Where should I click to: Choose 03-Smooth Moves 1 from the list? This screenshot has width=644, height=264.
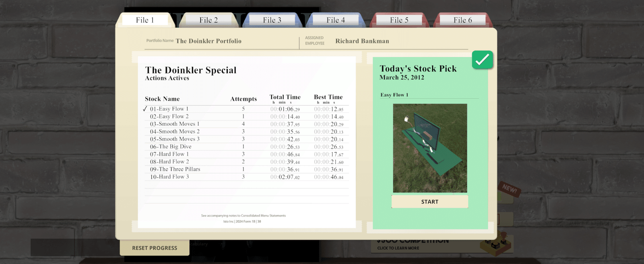[x=247, y=124]
